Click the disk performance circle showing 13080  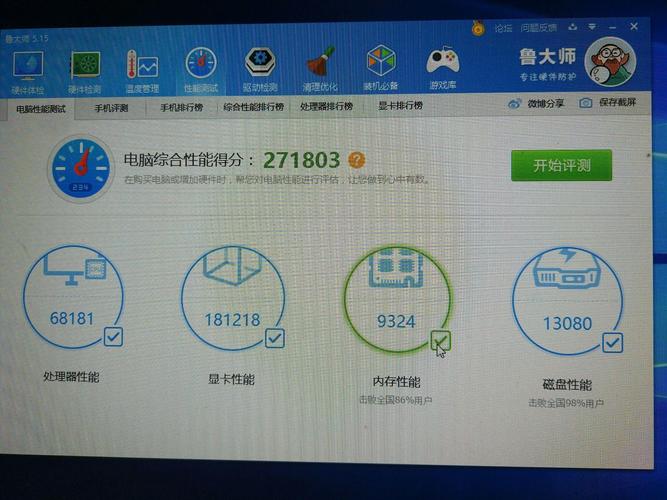(x=567, y=302)
